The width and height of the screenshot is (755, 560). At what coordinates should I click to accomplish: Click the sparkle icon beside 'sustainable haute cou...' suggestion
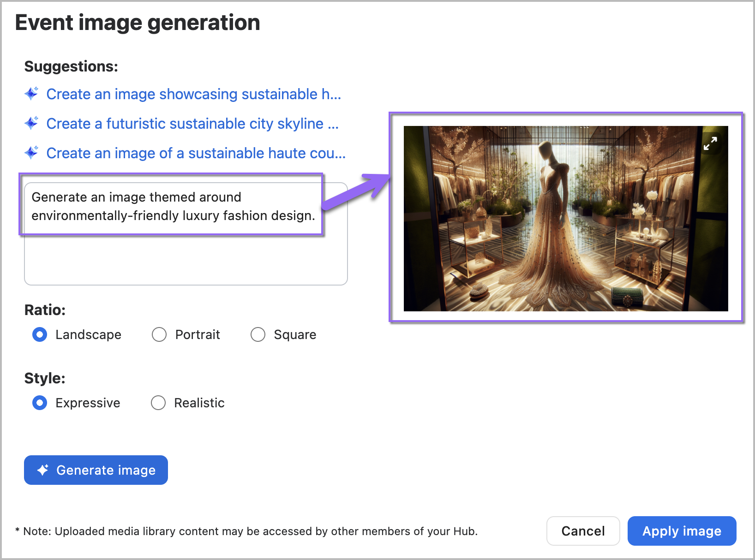(x=31, y=153)
